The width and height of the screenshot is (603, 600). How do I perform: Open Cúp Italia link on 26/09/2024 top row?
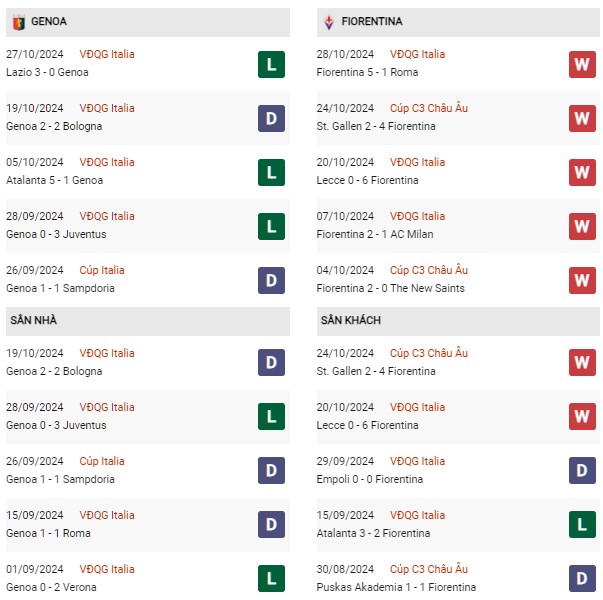click(x=102, y=270)
